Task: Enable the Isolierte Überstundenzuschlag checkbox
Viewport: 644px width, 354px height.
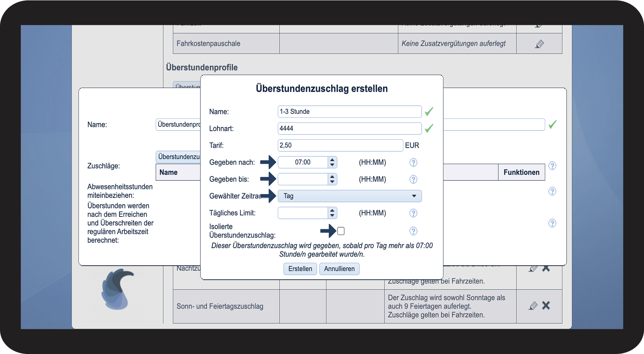Action: 341,231
